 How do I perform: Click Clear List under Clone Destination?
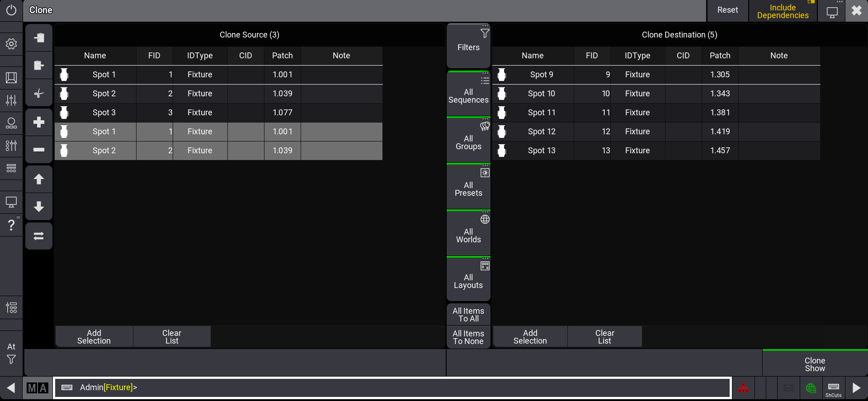point(604,337)
